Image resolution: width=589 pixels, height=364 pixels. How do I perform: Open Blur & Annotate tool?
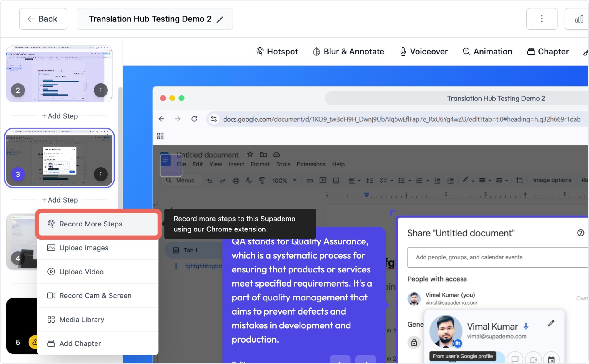tap(348, 52)
